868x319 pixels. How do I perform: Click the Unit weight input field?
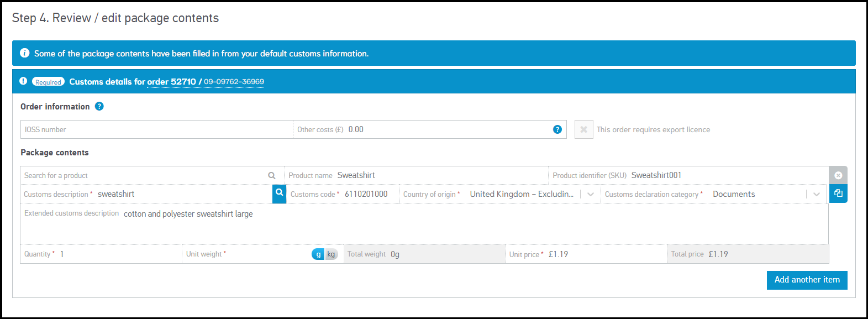(x=268, y=254)
